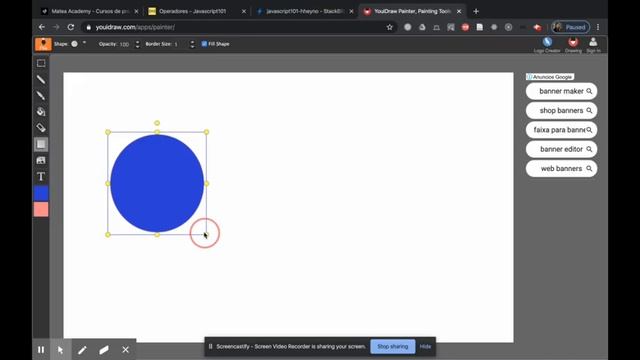Click the blue circle on the canvas
640x360 pixels.
click(x=157, y=183)
